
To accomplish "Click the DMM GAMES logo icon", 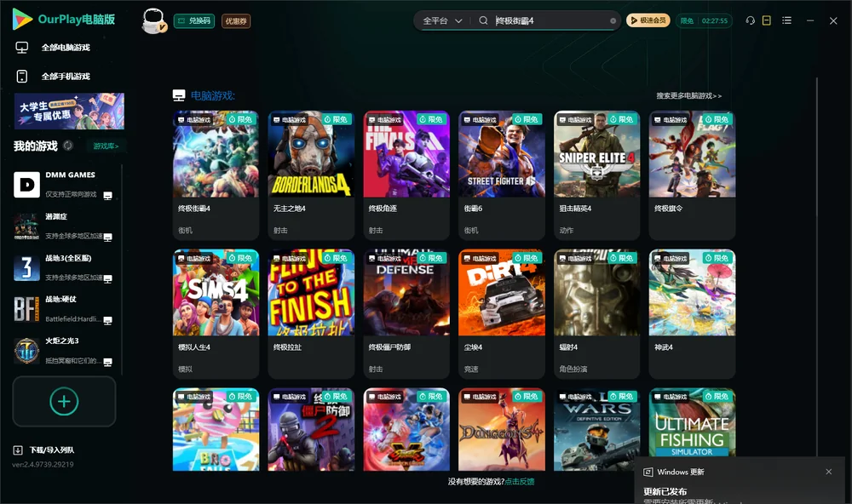I will pyautogui.click(x=26, y=185).
